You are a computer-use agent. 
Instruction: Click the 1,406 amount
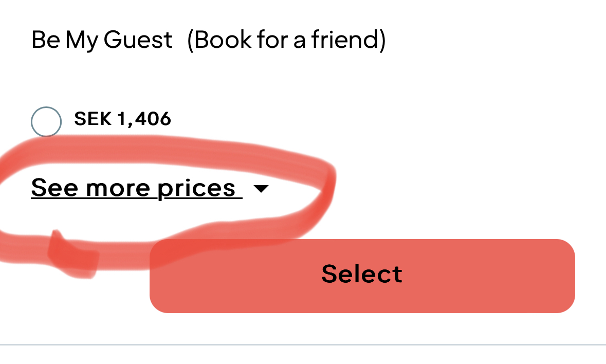coord(144,119)
